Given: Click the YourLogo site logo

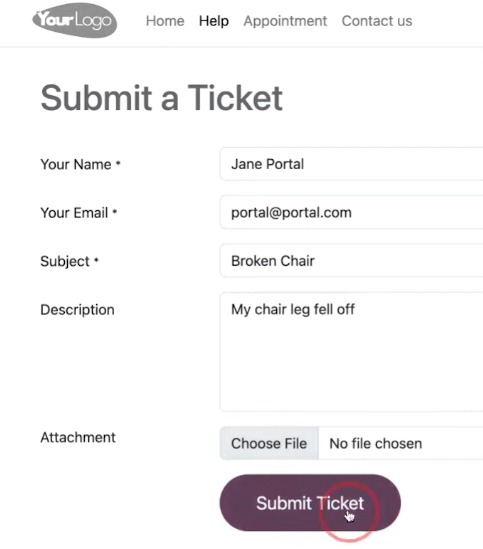Looking at the screenshot, I should click(x=75, y=20).
